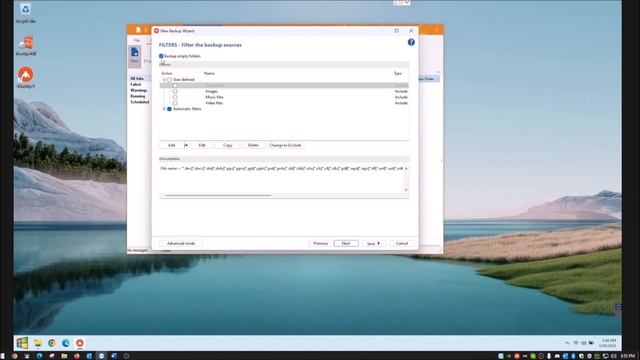Select Failed in the main window sidebar
The height and width of the screenshot is (360, 640).
coord(136,84)
